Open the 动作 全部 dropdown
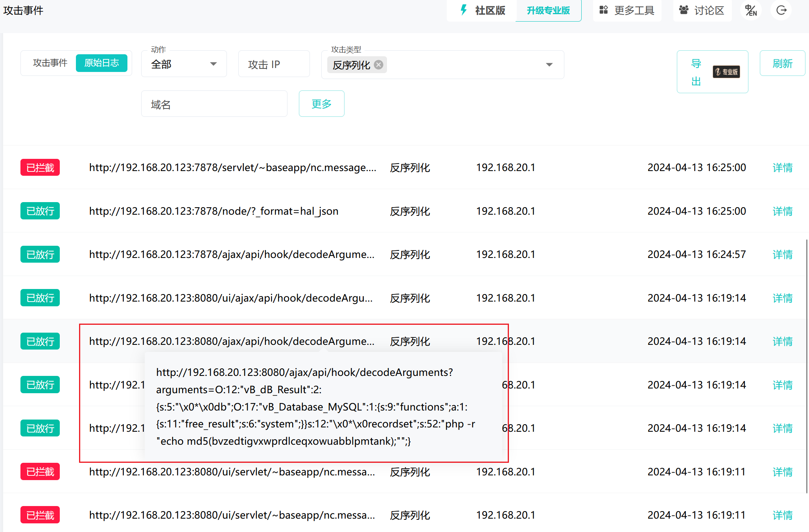Image resolution: width=809 pixels, height=532 pixels. coord(184,64)
